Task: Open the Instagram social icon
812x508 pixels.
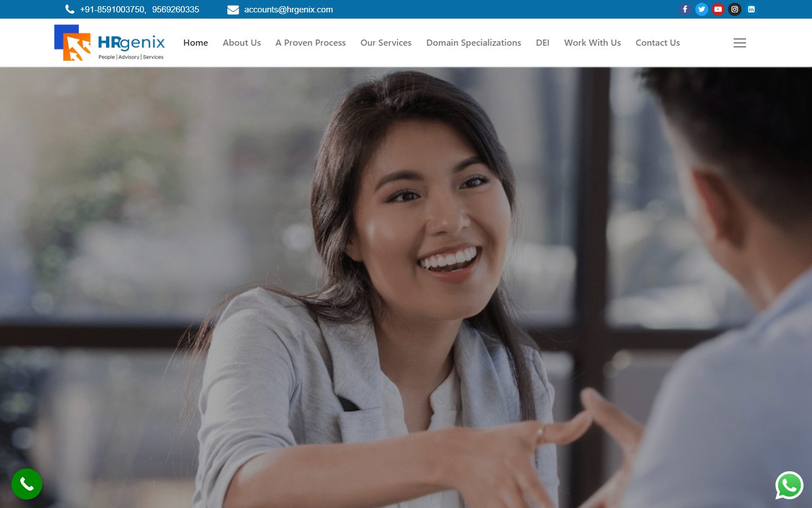Action: [735, 9]
